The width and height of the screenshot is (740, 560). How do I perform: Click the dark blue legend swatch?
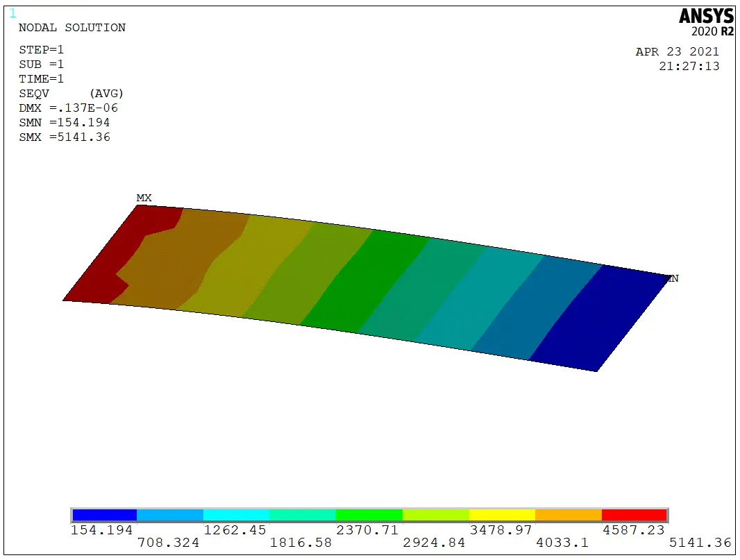tap(105, 515)
